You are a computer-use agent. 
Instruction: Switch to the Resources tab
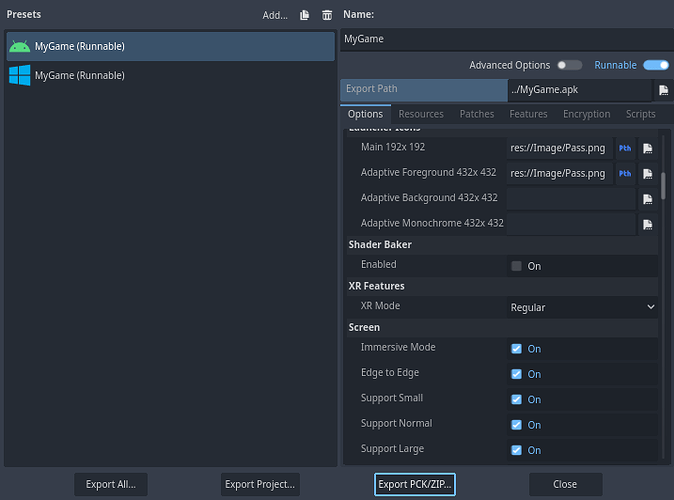click(x=421, y=114)
